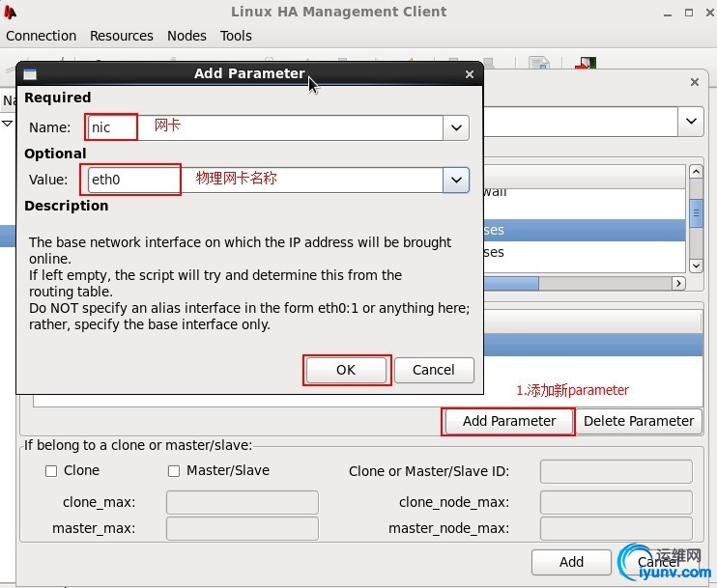Click the 'Do NOT specify an alias interface' description line

click(249, 308)
